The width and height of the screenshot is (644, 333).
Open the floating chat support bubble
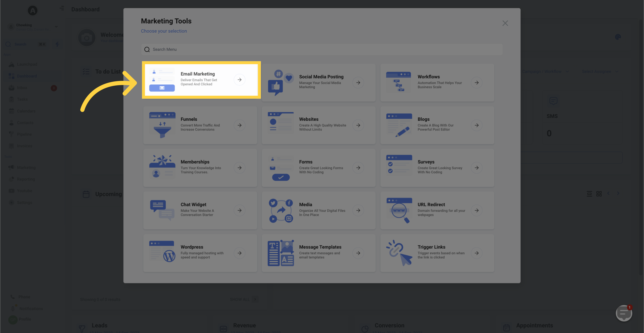click(624, 313)
